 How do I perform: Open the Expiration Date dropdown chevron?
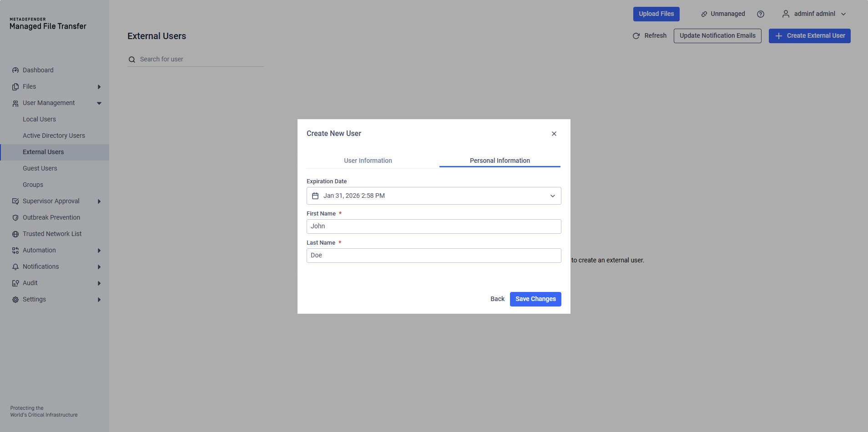click(552, 196)
